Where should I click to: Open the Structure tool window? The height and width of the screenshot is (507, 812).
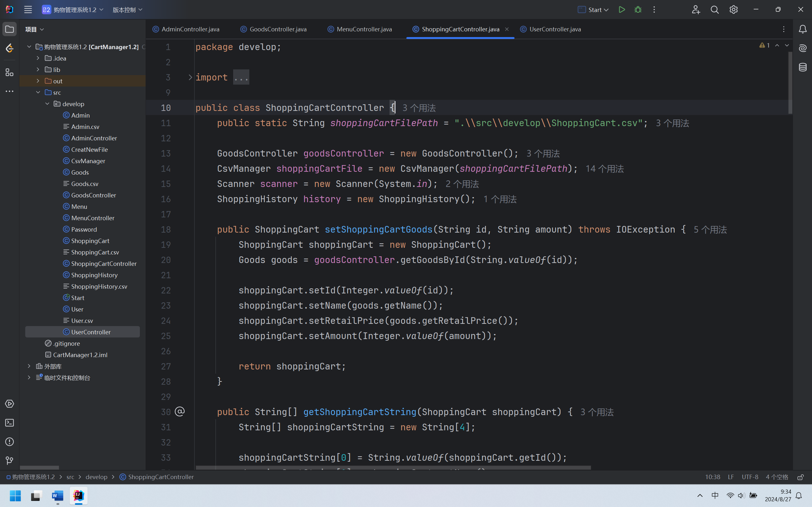[x=10, y=73]
